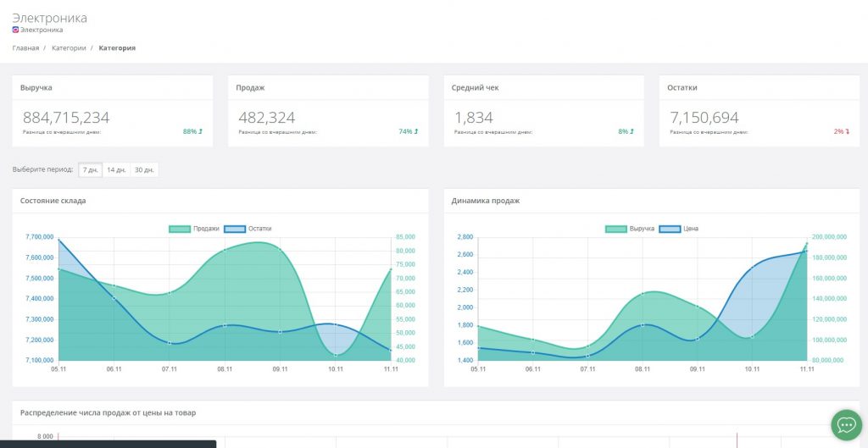
Task: Go to Главная breadcrumb link
Action: (25, 48)
